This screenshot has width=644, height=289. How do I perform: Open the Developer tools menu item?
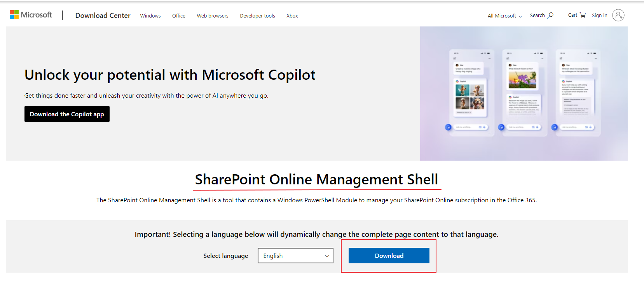(257, 16)
